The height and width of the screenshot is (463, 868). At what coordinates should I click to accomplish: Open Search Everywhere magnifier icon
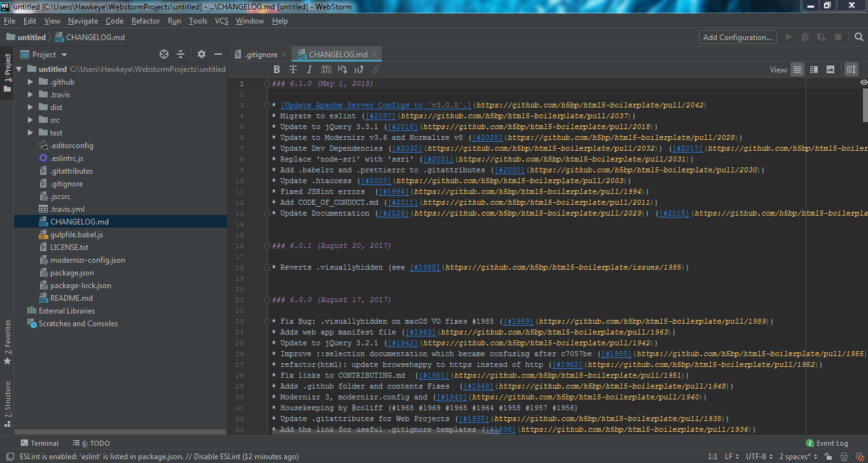[858, 38]
